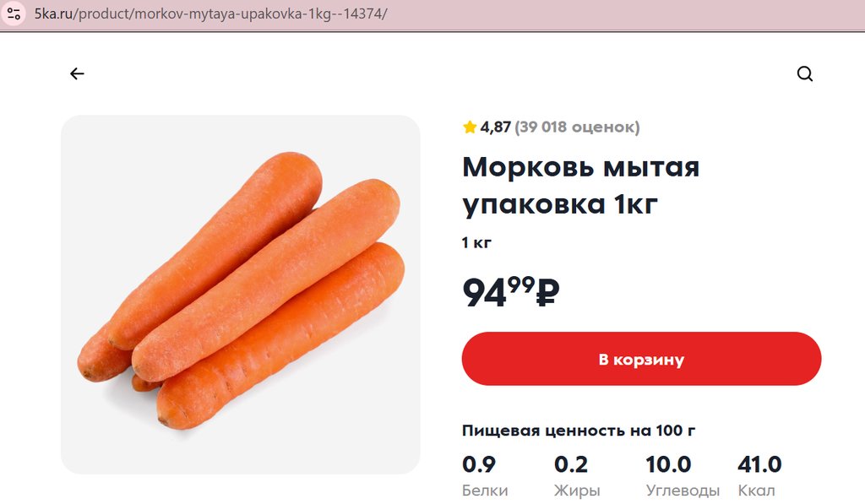Screen dimensions: 865x504
Task: Click the product title "Морковь мытая упаковка 1кг"
Action: [x=580, y=185]
